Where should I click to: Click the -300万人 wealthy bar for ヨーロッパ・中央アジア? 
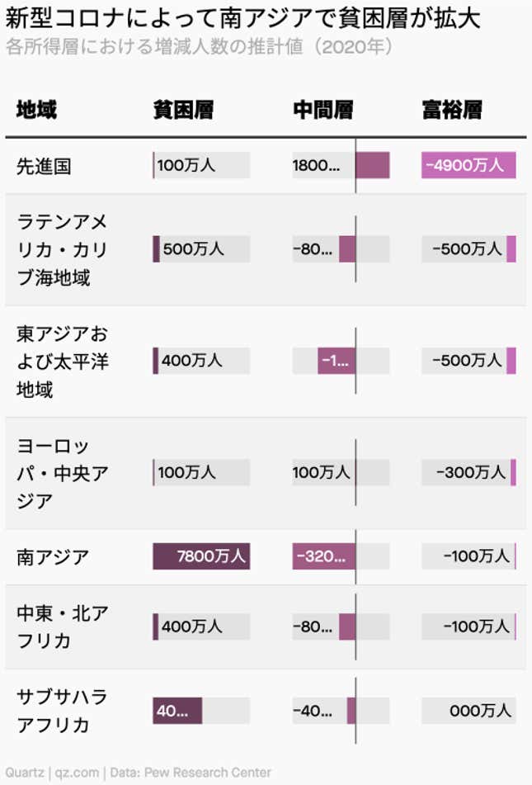point(468,472)
